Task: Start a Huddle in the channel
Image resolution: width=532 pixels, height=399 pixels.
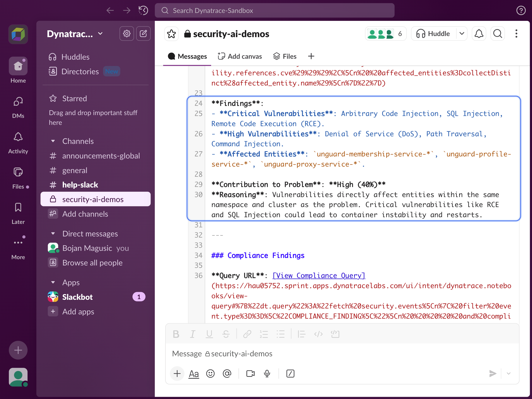Action: pos(433,34)
